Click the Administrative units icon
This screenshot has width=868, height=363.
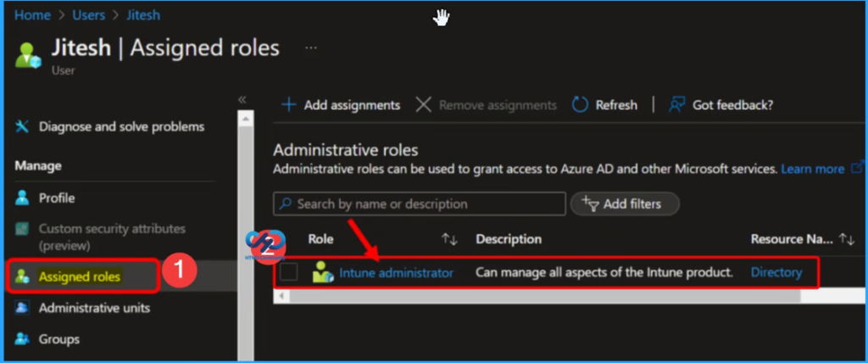pos(22,308)
